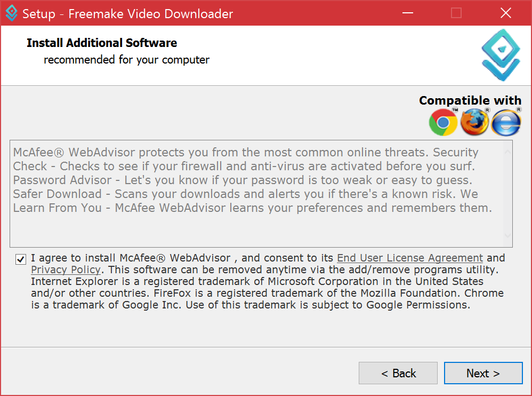Click the disabled maximize button

pos(456,13)
